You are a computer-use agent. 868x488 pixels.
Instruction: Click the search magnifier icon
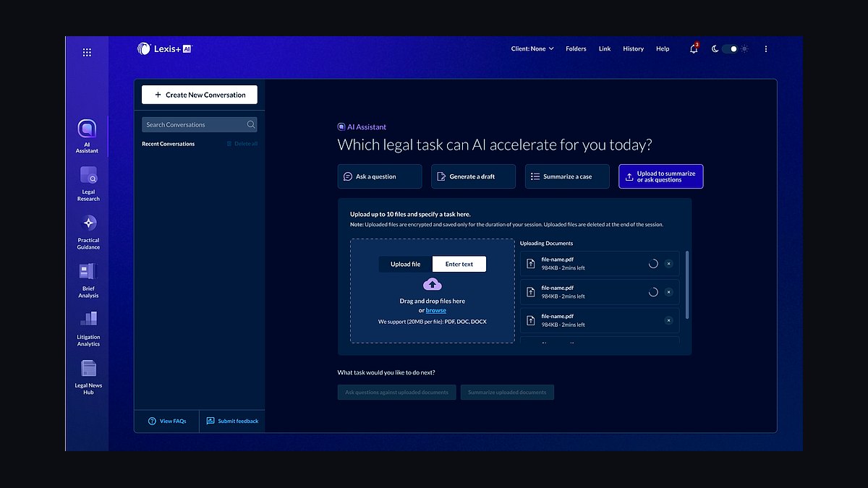point(251,124)
